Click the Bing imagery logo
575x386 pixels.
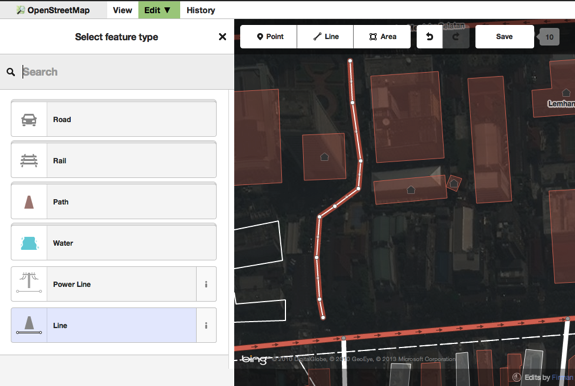click(x=254, y=359)
